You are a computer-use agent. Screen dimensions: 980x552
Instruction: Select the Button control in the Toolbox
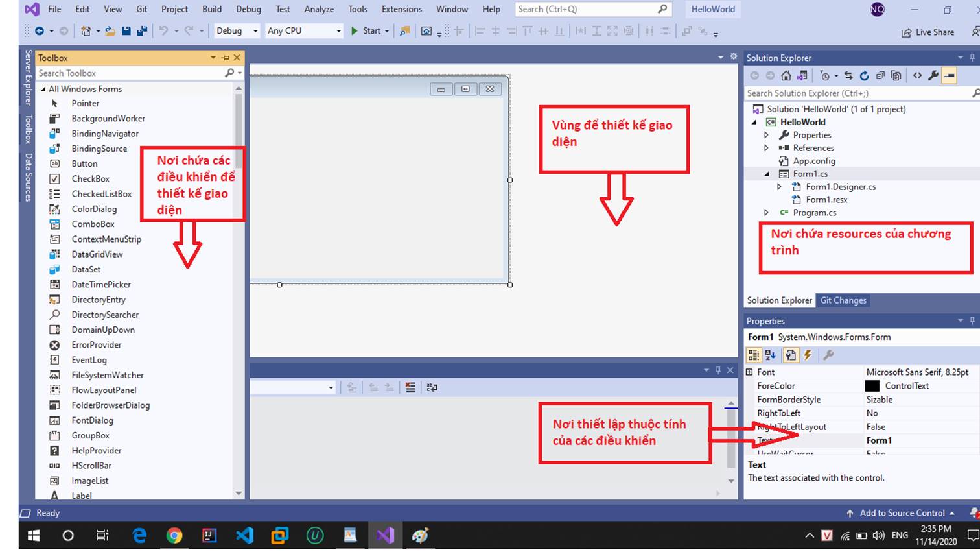click(84, 163)
